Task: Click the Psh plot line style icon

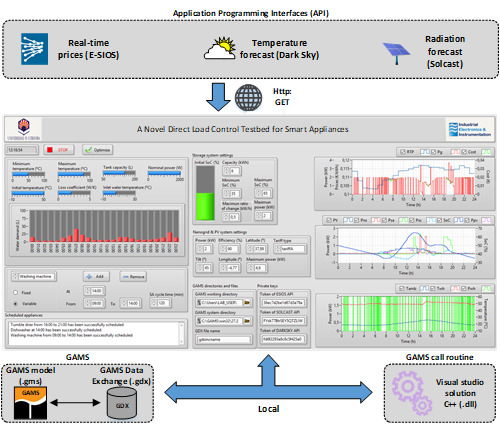Action: [x=486, y=288]
